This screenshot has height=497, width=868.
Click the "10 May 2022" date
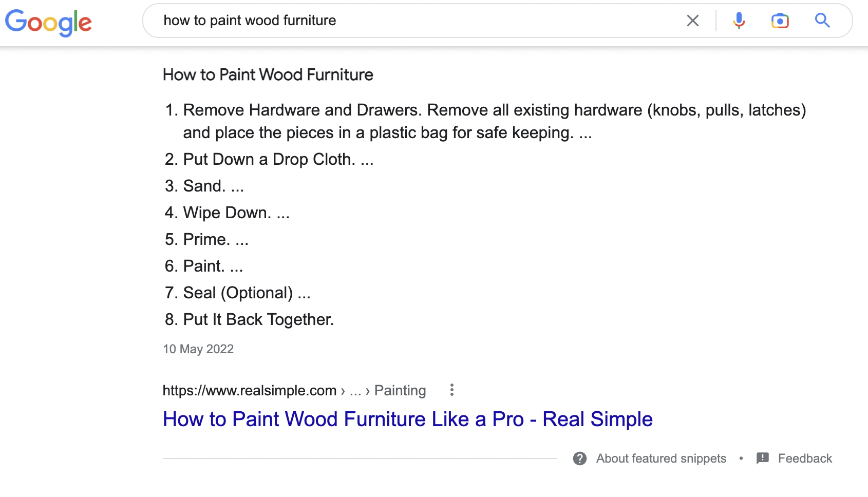[198, 349]
